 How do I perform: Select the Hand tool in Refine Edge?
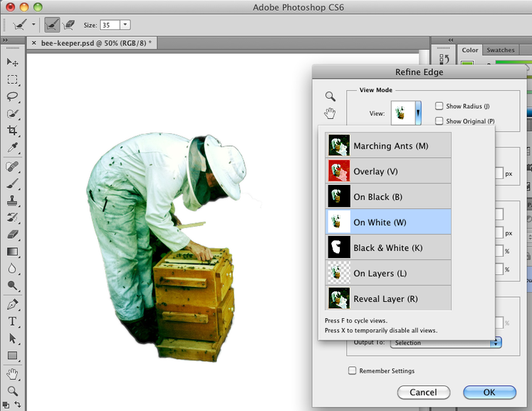click(x=330, y=113)
